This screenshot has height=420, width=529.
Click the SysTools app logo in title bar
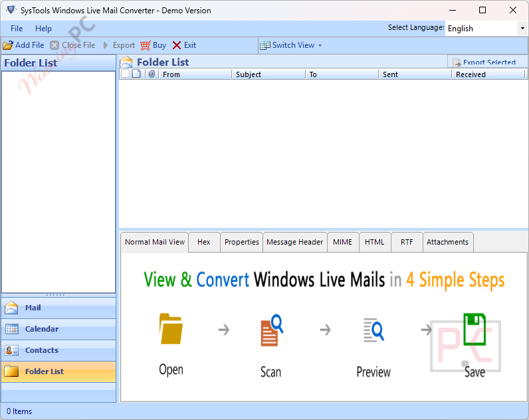click(x=11, y=10)
